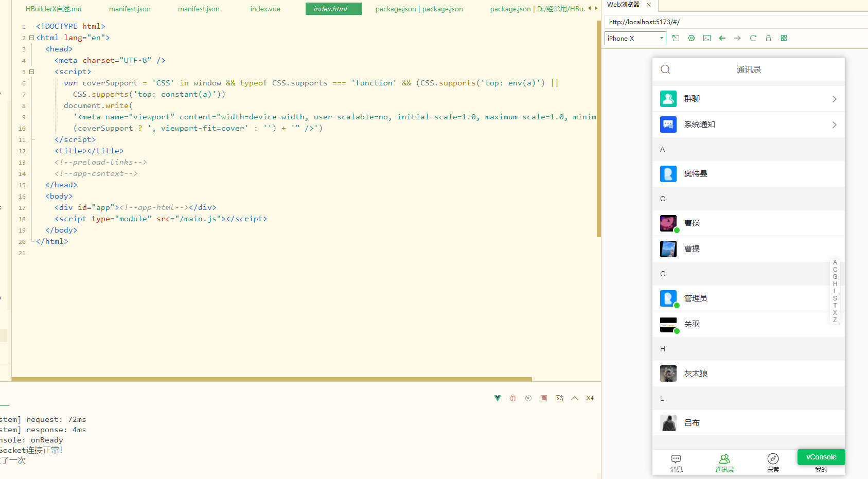Select contact 奥特曼

749,174
